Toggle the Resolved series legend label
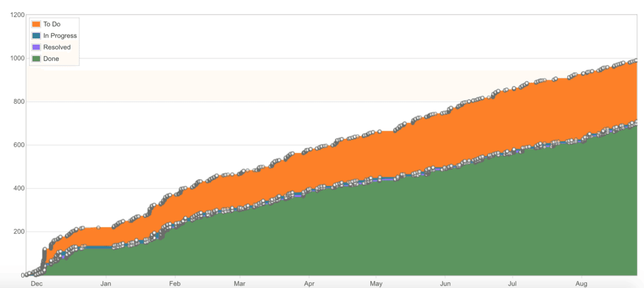Viewport: 644px width, 288px height. [57, 47]
